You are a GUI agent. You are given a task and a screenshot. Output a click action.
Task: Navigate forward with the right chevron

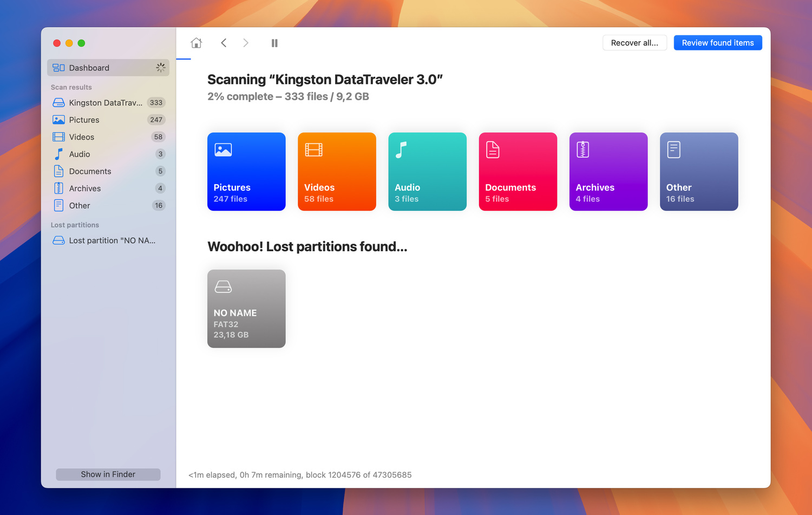[x=246, y=43]
